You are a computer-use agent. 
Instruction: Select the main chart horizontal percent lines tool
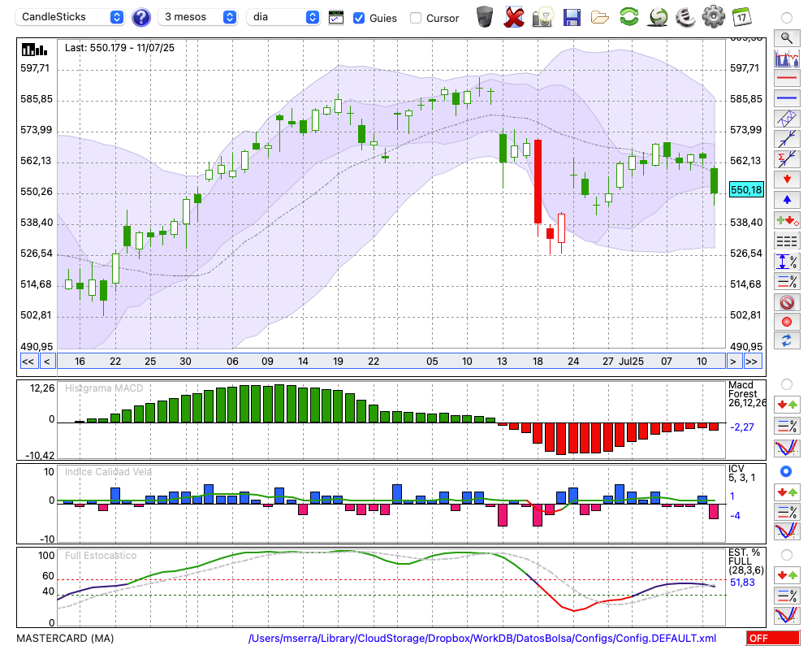point(787,281)
